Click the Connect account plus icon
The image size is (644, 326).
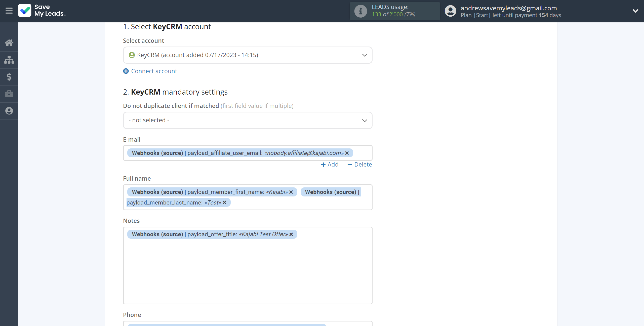pyautogui.click(x=126, y=71)
